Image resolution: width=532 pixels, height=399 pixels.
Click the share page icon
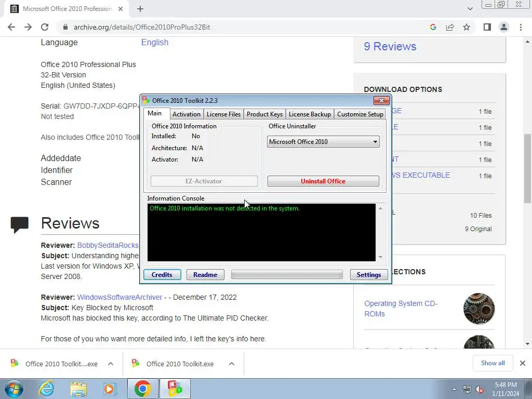pyautogui.click(x=450, y=27)
